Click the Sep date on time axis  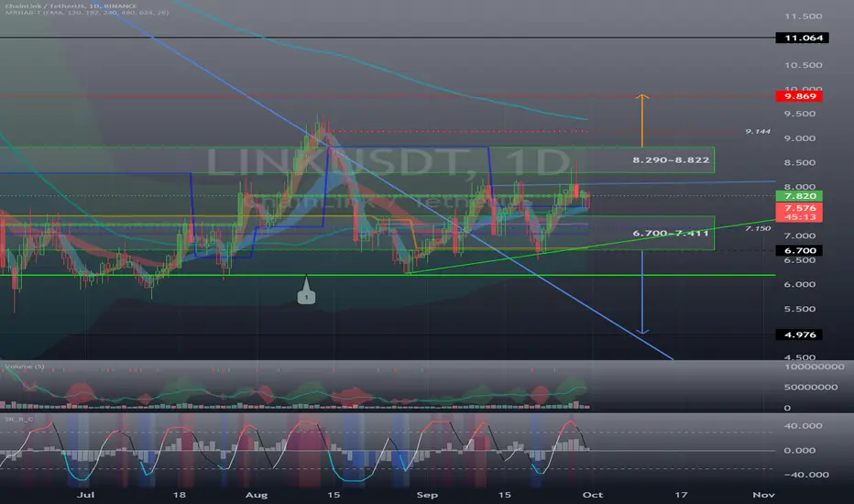427,495
